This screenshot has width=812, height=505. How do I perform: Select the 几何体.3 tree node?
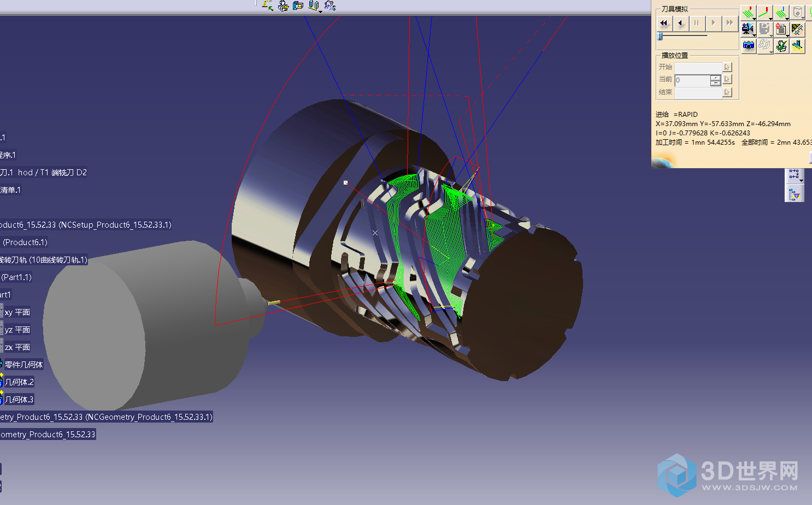(19, 400)
